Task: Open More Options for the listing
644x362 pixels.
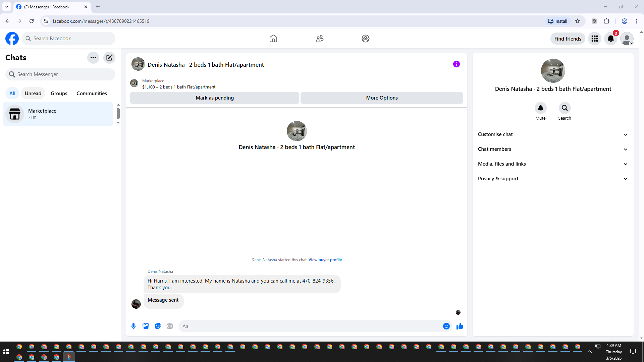Action: click(382, 98)
